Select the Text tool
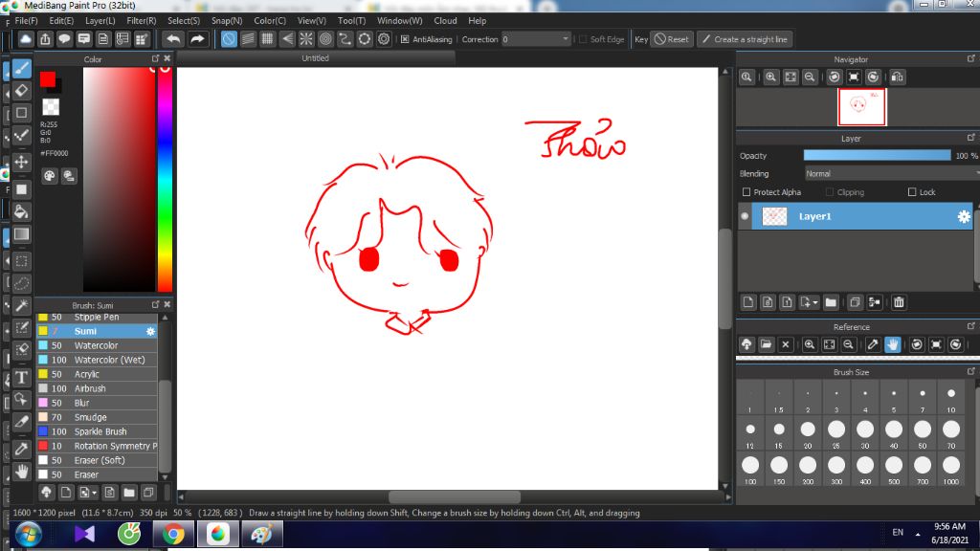980x551 pixels. 21,377
